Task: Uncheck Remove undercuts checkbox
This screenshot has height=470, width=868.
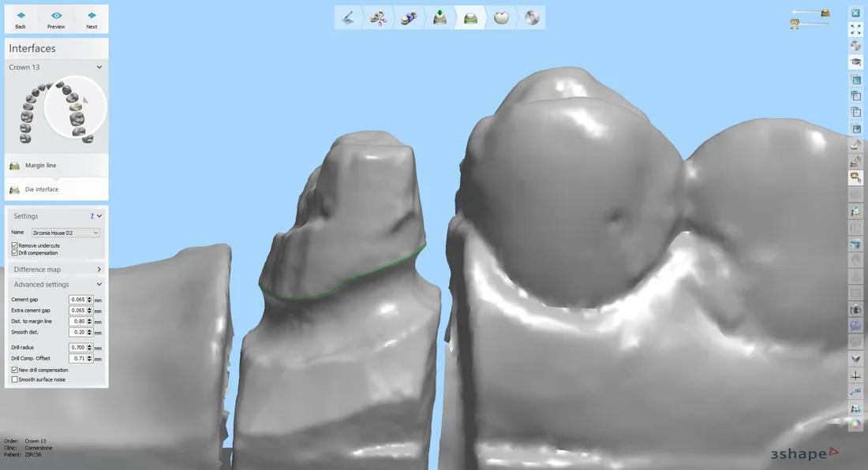Action: click(14, 246)
